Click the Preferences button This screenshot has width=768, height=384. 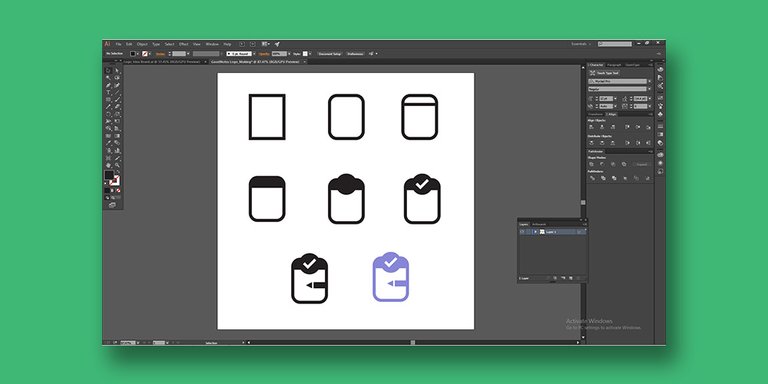355,54
